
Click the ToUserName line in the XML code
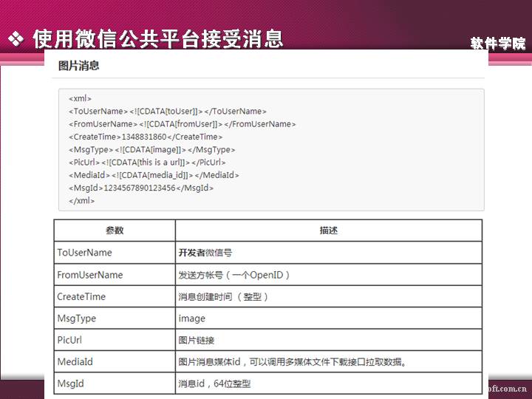[x=167, y=111]
